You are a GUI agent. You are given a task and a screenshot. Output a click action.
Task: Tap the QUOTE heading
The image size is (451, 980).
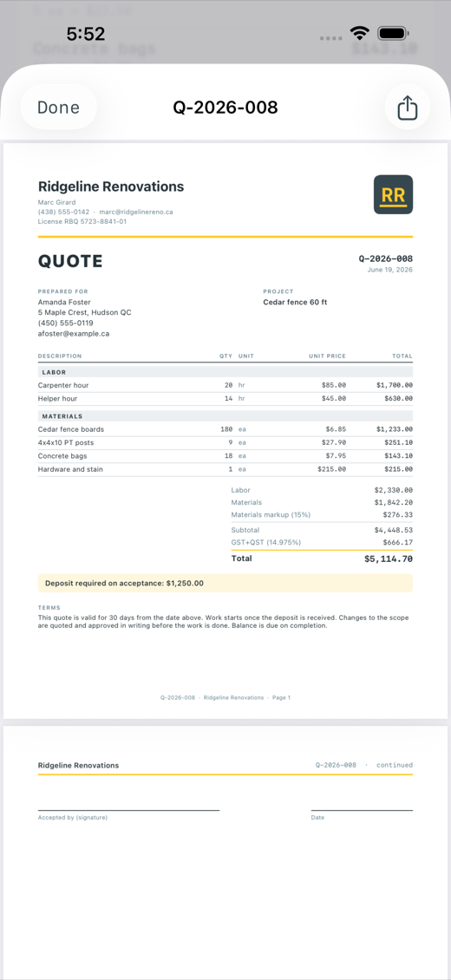[x=70, y=261]
